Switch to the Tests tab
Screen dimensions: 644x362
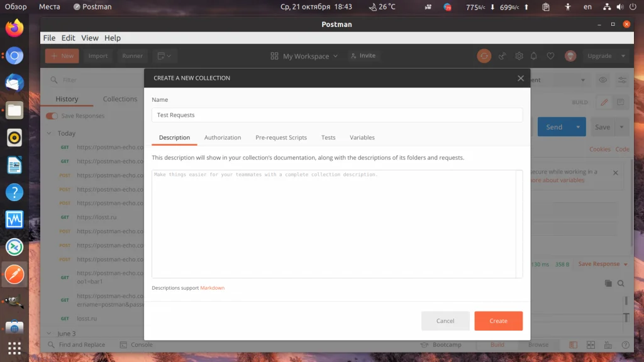coord(328,138)
